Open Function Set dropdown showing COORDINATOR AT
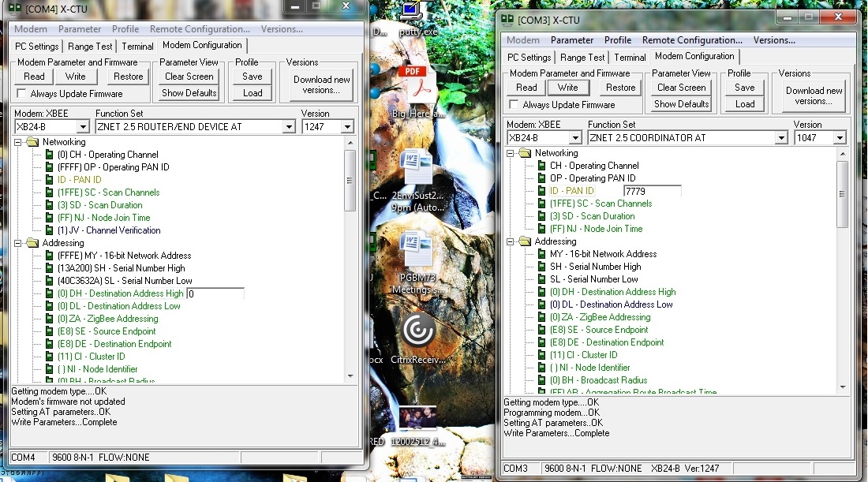 (781, 138)
